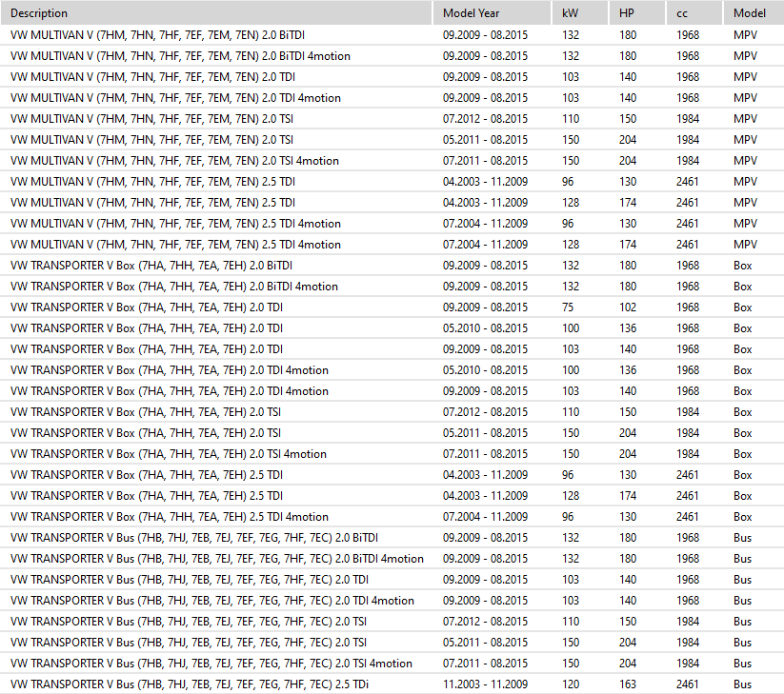Select Transporter Bus 2.0 TSI from 05.2011 description
The width and height of the screenshot is (784, 694).
click(x=188, y=643)
